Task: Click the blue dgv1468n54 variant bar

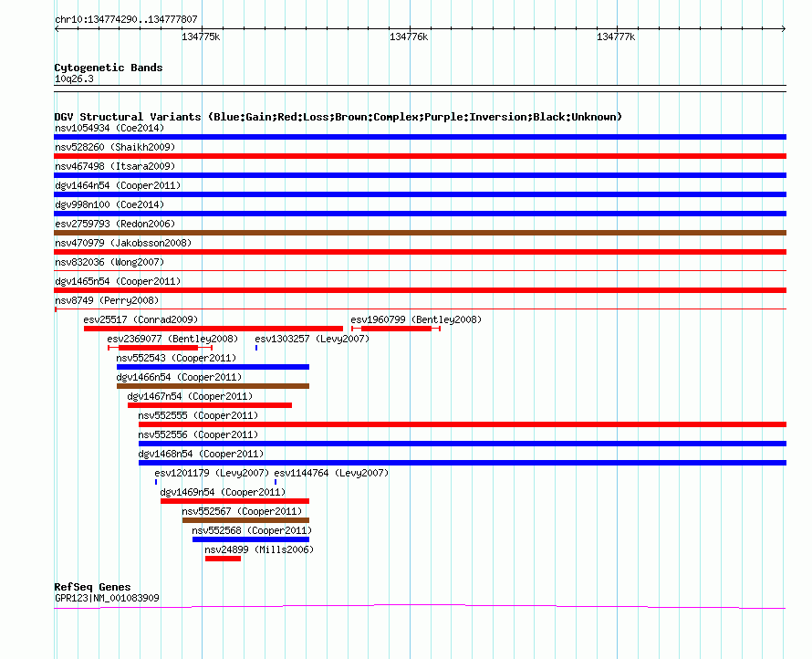Action: [463, 463]
